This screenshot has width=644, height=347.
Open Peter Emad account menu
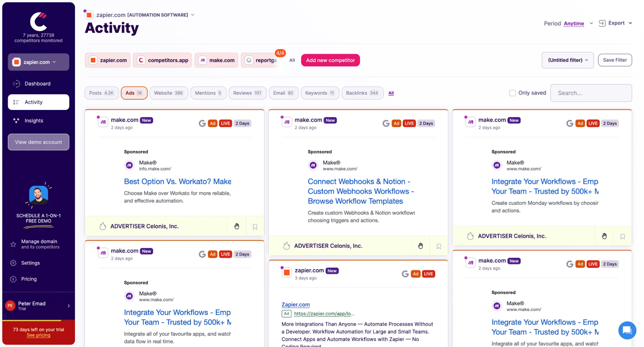tap(38, 306)
